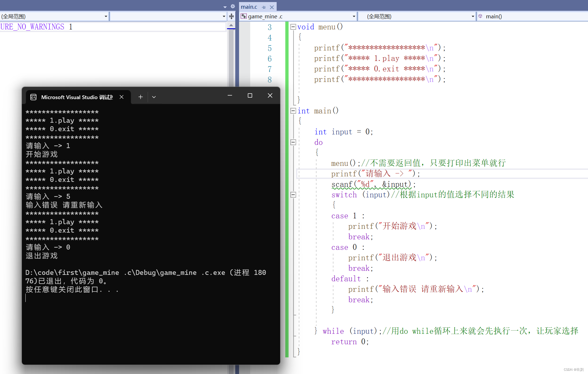Screen dimensions: 588x374
Task: Click the left pane window settings gear
Action: (233, 6)
